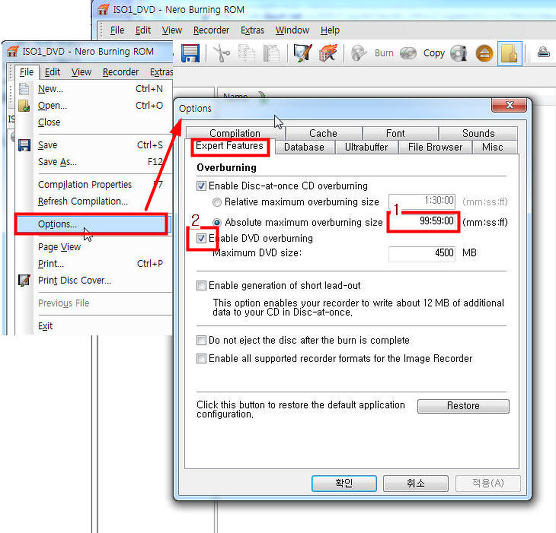The width and height of the screenshot is (556, 533).
Task: Click the 확인 (OK) button
Action: (x=344, y=483)
